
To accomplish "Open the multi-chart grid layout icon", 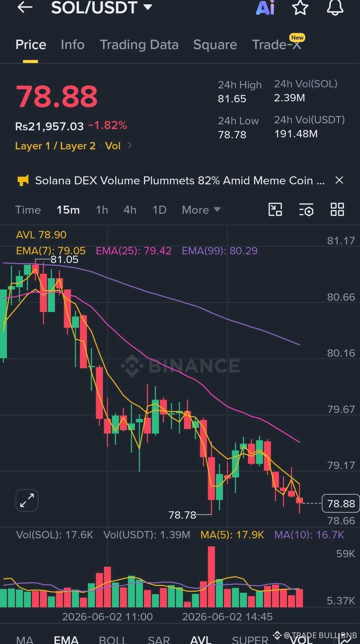I will coord(337,210).
